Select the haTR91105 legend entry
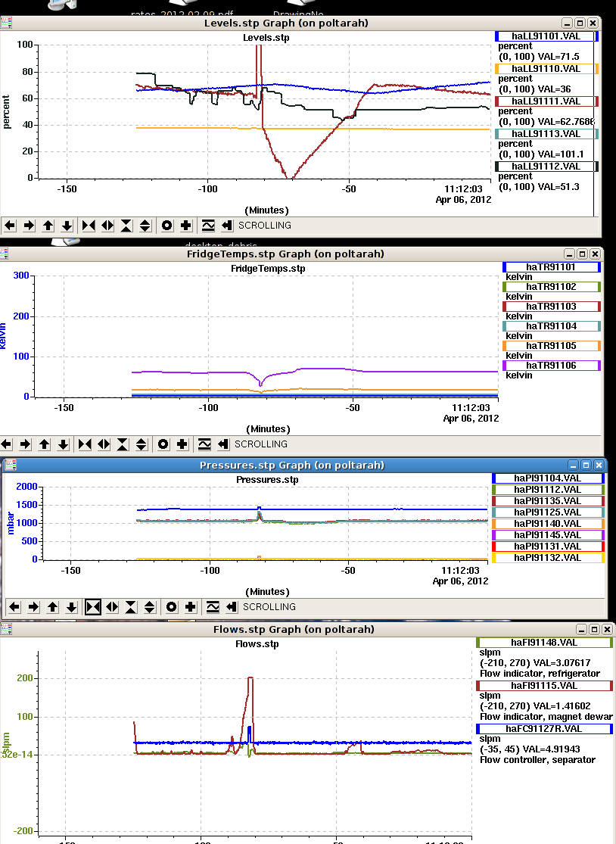This screenshot has height=844, width=616. pyautogui.click(x=552, y=346)
